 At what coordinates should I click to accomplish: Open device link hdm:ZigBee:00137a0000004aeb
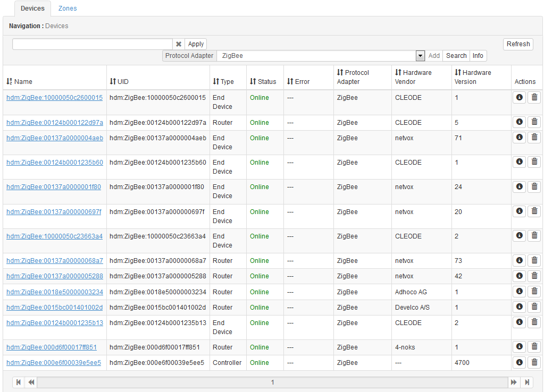tap(55, 138)
